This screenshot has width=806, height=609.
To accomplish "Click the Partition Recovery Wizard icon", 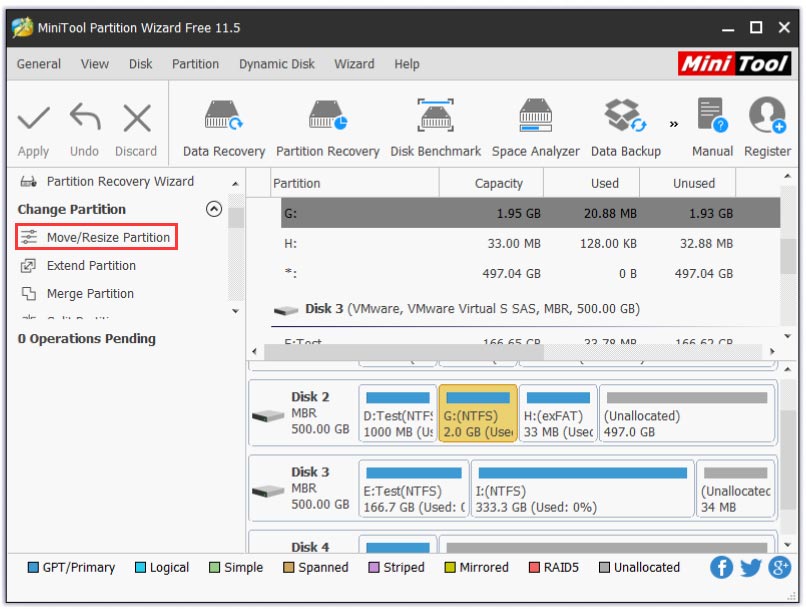I will (28, 181).
